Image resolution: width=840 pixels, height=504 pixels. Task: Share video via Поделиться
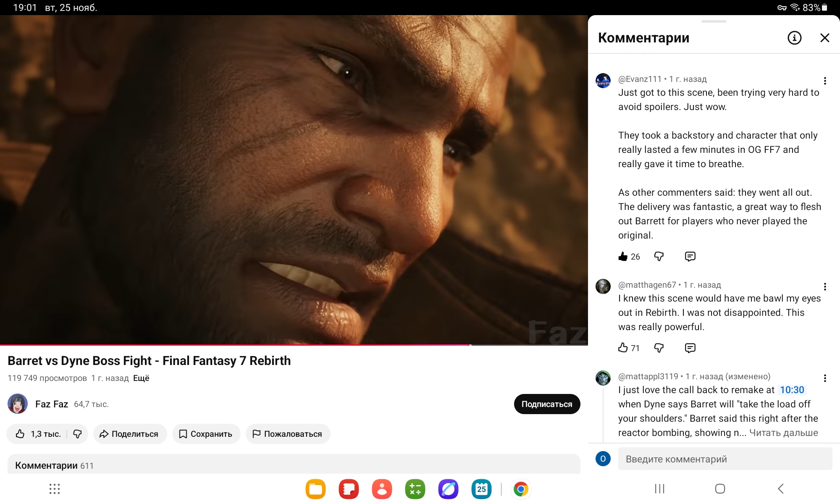[x=130, y=434]
